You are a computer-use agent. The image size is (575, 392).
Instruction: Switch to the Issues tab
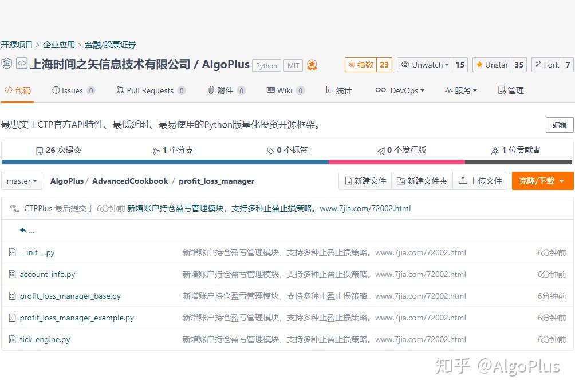[x=73, y=90]
